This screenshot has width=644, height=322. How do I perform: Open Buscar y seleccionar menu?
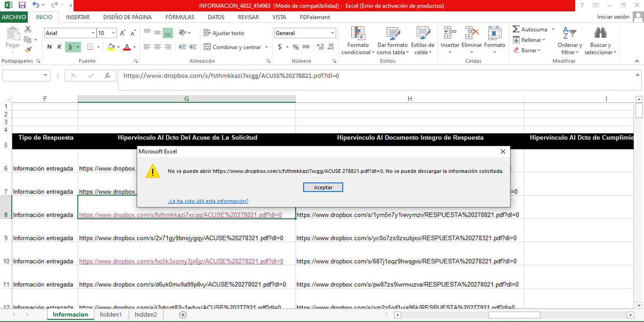600,41
